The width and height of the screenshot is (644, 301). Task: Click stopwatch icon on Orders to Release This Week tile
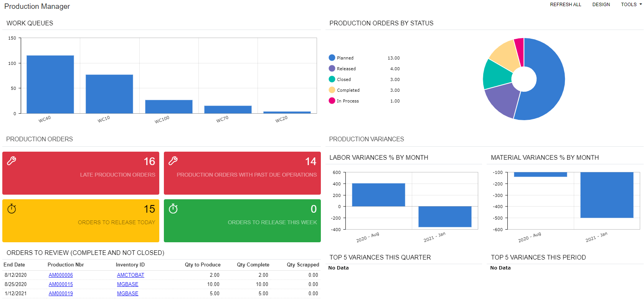pyautogui.click(x=173, y=208)
